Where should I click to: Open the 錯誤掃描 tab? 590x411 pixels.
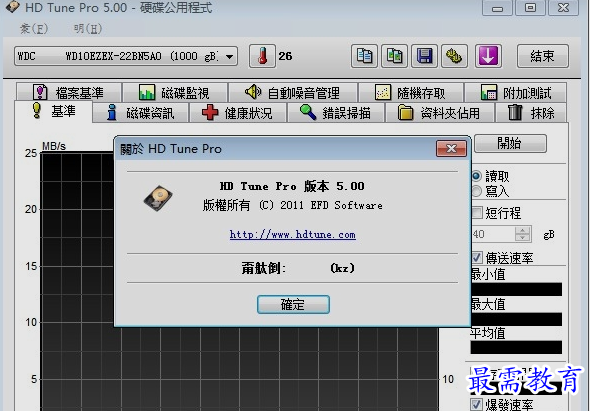[336, 113]
